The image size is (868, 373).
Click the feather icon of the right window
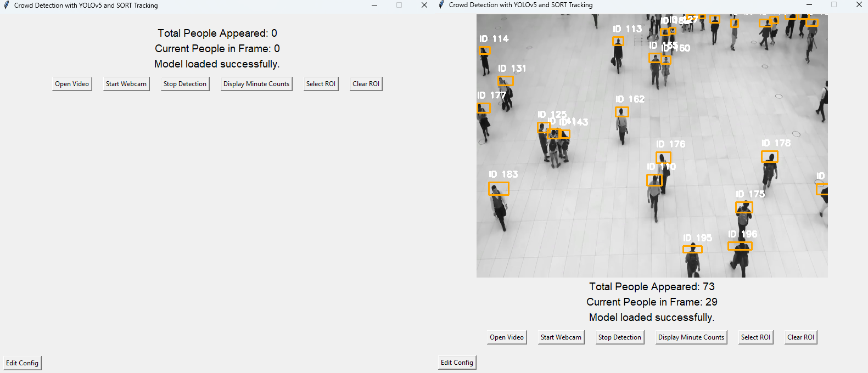coord(441,5)
